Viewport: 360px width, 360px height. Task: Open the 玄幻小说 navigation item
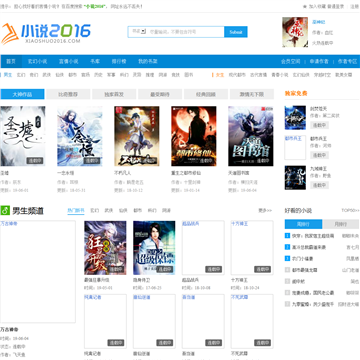(37, 61)
